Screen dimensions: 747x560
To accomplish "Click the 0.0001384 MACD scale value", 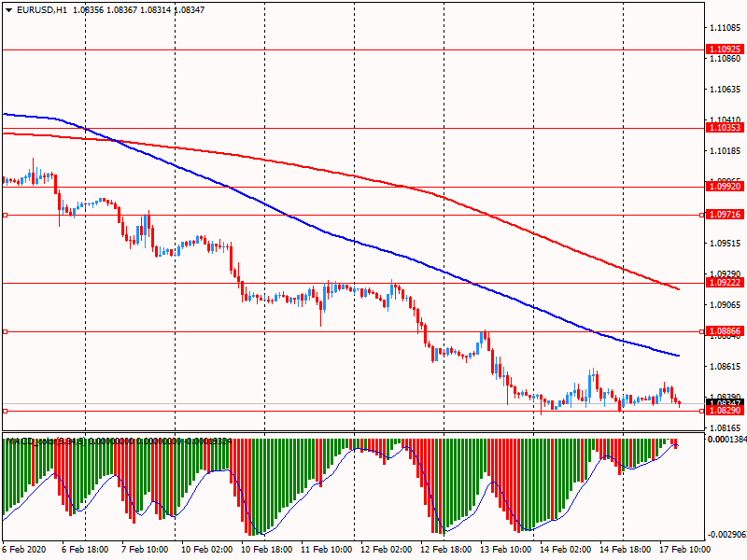I will coord(727,439).
